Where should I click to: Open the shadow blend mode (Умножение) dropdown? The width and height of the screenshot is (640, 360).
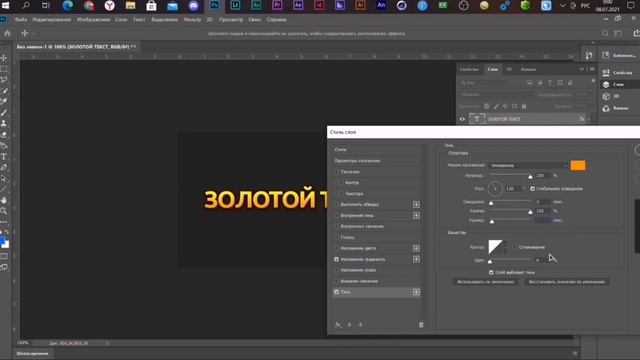[x=528, y=165]
